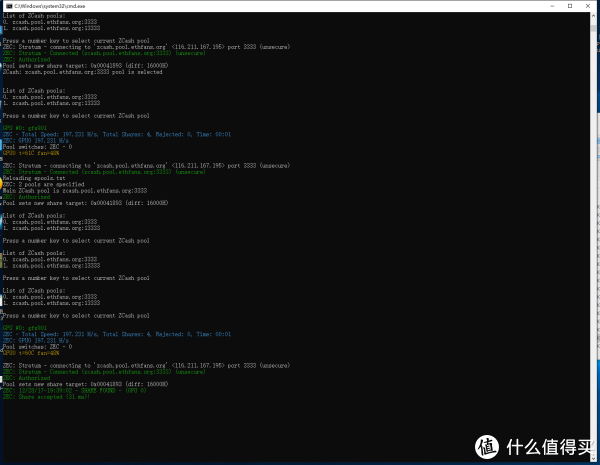Click the 'Reloading epools.txt' line
The image size is (600, 465).
tap(34, 178)
